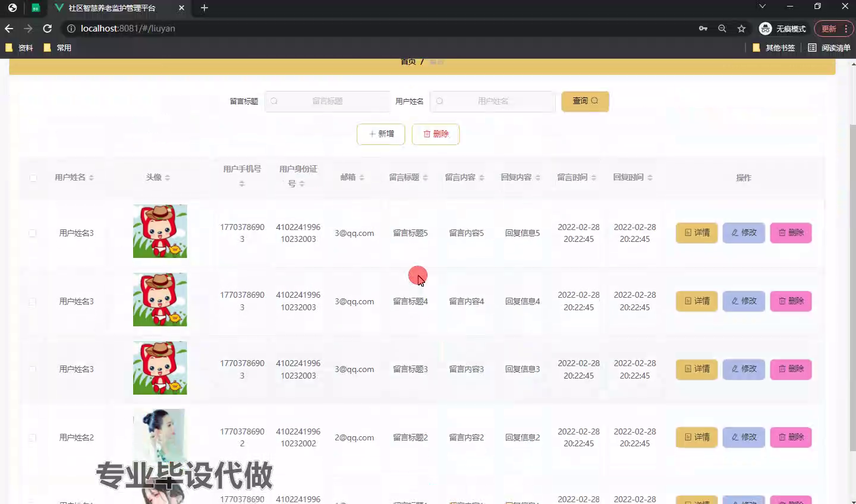The width and height of the screenshot is (856, 504).
Task: Sort by 留言标题 column
Action: (425, 178)
